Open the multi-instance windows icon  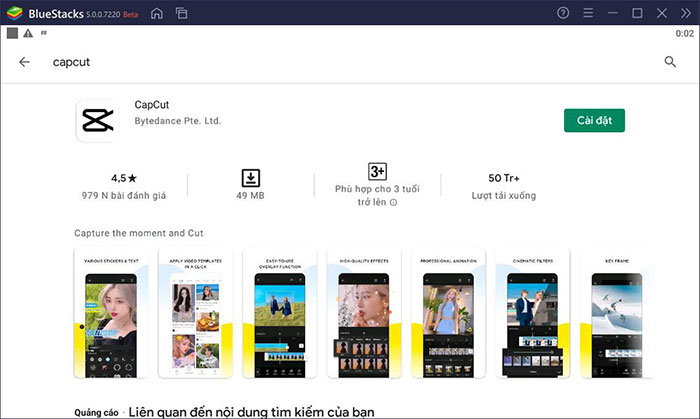(181, 13)
